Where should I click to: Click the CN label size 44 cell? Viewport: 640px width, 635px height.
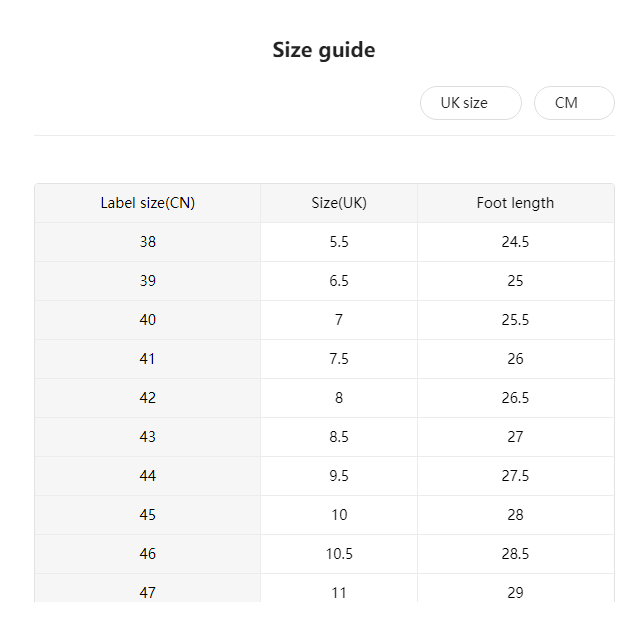pyautogui.click(x=148, y=476)
